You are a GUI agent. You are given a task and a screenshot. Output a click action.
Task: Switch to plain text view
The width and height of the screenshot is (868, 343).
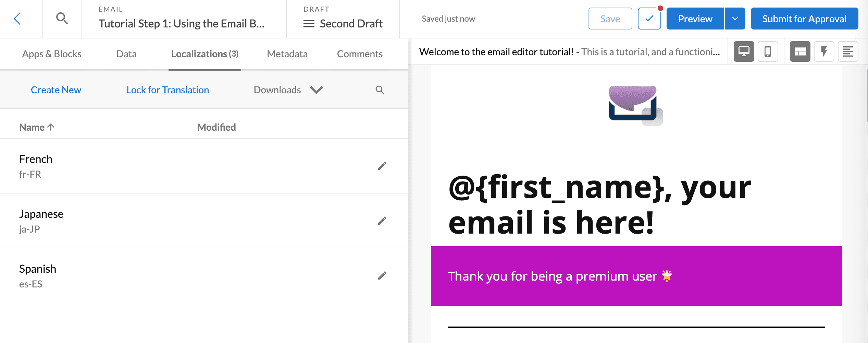pos(848,51)
